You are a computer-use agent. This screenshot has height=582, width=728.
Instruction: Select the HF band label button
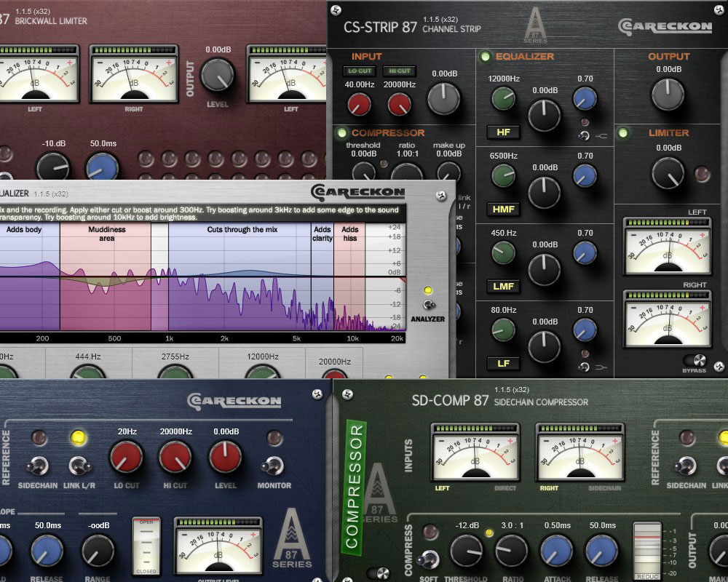tap(503, 132)
